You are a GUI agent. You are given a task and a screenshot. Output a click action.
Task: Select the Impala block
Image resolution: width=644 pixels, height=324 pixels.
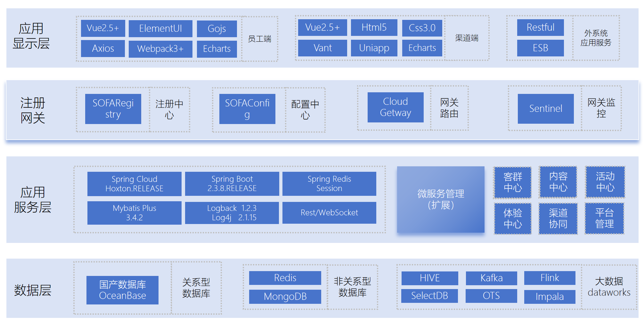(550, 297)
